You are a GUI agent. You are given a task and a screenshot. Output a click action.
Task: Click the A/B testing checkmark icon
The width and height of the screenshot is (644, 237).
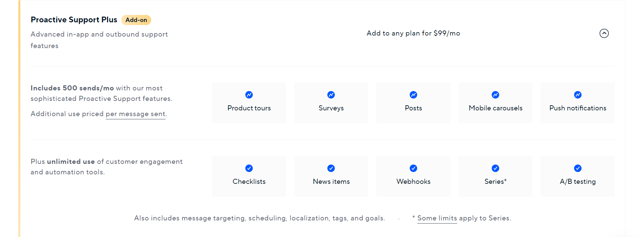click(577, 168)
